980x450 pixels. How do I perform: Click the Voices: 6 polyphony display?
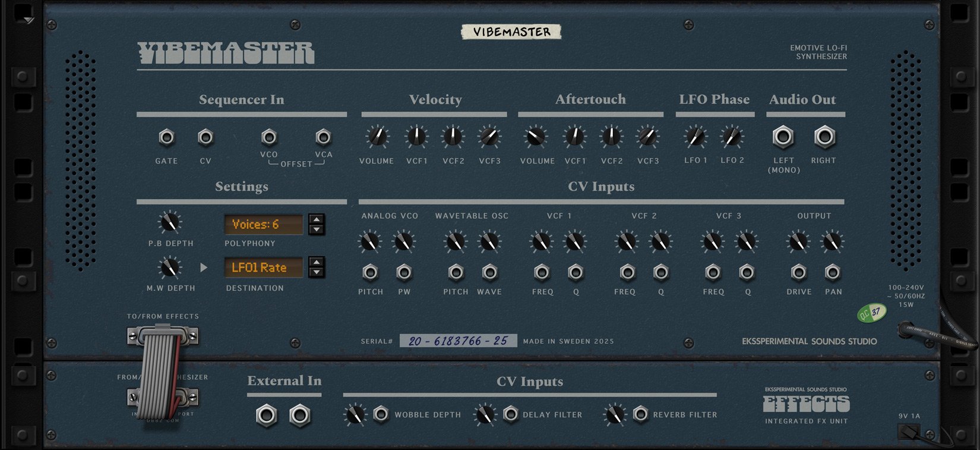click(263, 225)
